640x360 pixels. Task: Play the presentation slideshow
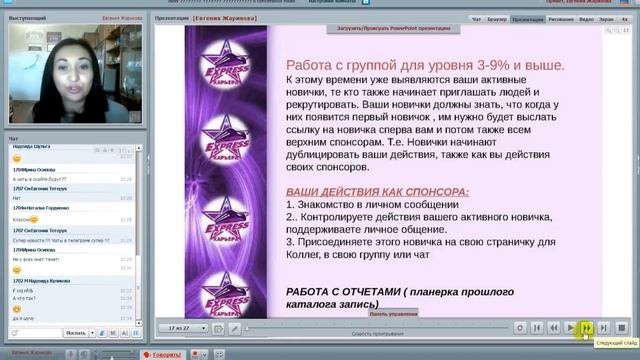pos(570,328)
